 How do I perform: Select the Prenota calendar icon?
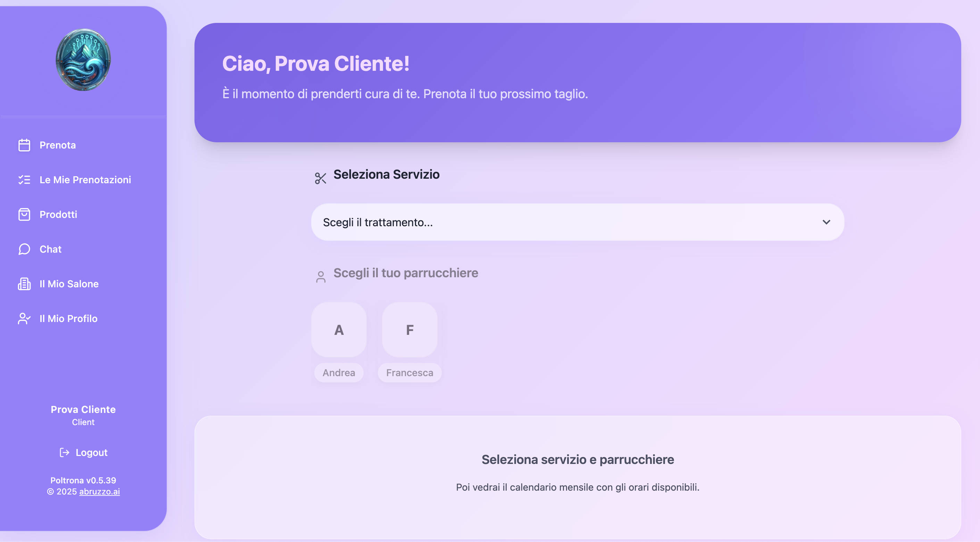click(24, 145)
